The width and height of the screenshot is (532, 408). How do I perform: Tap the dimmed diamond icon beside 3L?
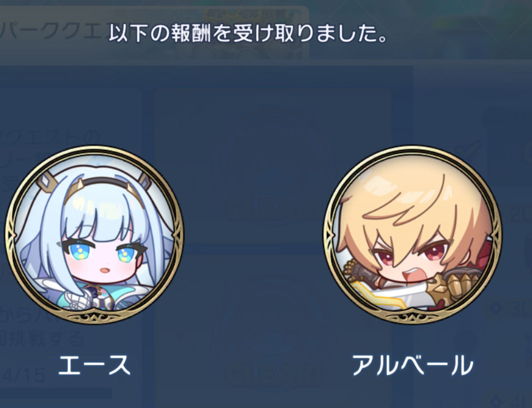pos(496,309)
